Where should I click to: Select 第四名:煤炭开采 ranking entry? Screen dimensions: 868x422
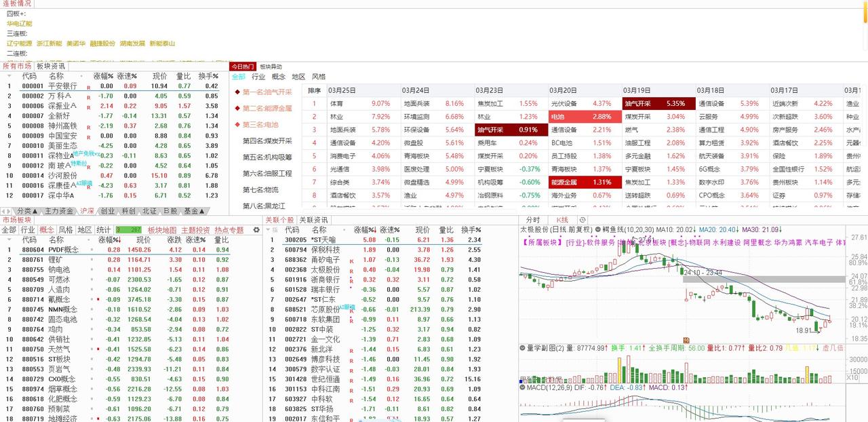[x=267, y=141]
